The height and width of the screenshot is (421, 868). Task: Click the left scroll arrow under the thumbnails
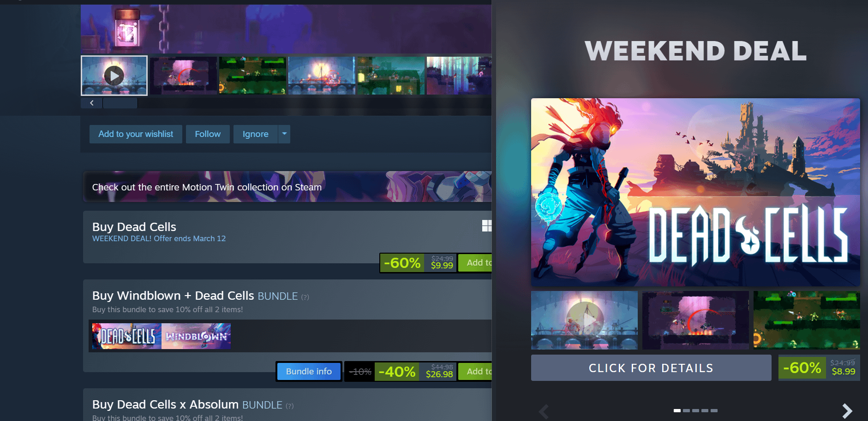(x=92, y=103)
